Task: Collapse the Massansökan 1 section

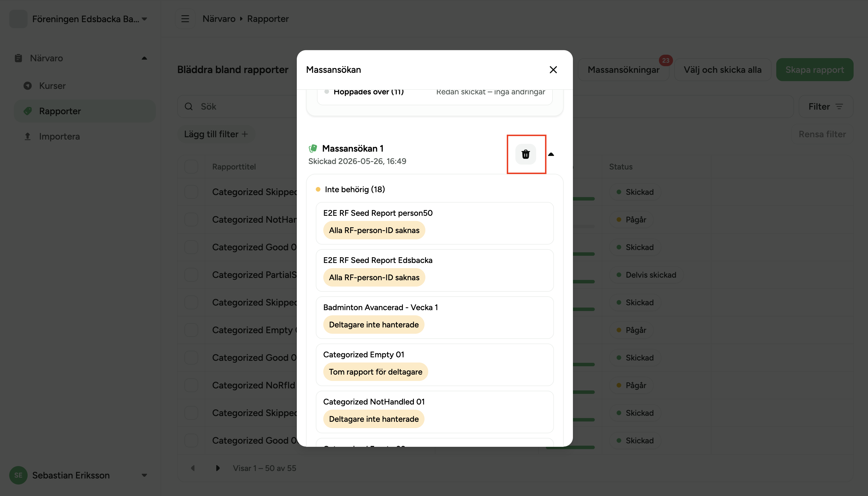Action: [551, 154]
